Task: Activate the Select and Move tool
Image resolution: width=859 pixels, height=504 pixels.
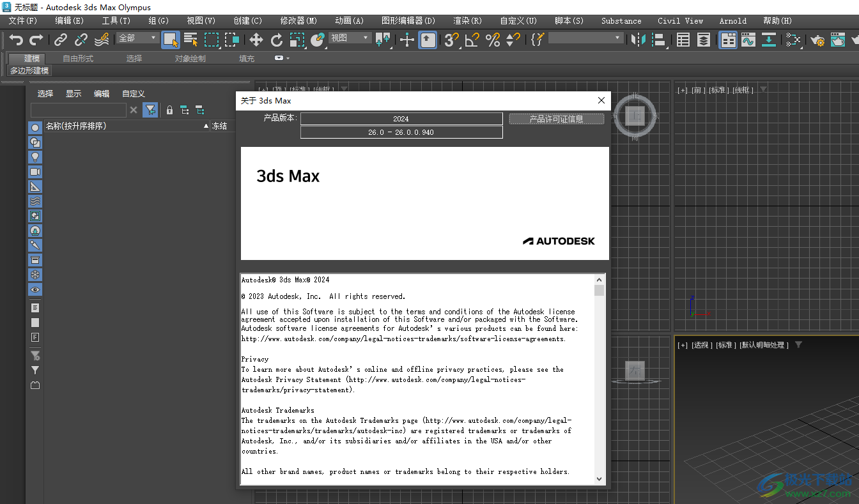Action: pos(256,40)
